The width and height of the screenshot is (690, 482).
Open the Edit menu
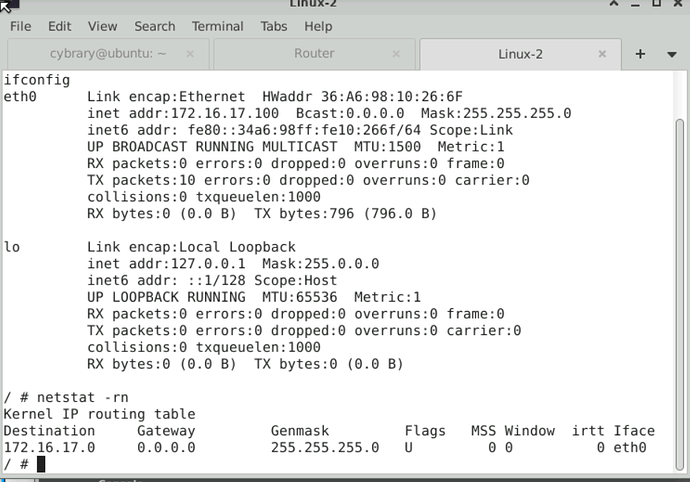(59, 26)
